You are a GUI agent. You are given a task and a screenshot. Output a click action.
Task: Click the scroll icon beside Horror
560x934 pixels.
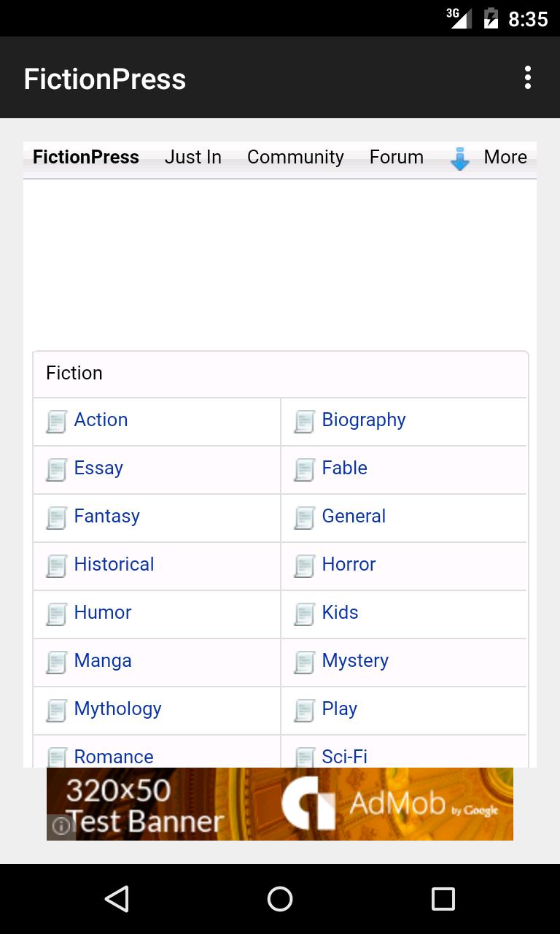point(304,566)
